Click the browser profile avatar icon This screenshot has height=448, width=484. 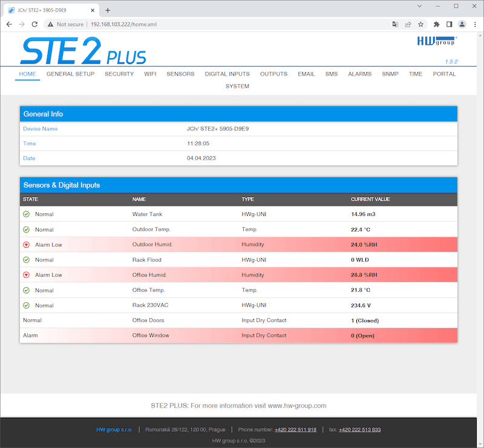pos(461,24)
